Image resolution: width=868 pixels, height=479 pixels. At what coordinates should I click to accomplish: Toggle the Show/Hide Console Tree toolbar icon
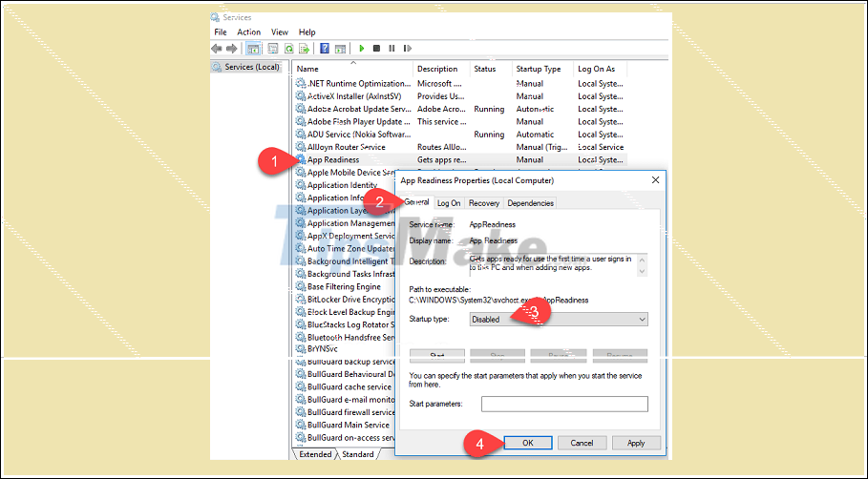(x=253, y=49)
